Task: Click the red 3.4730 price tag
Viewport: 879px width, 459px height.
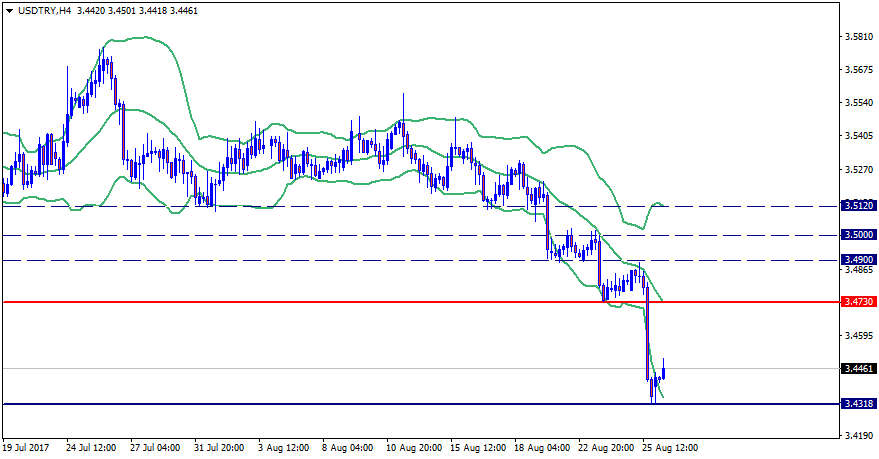Action: click(x=859, y=301)
